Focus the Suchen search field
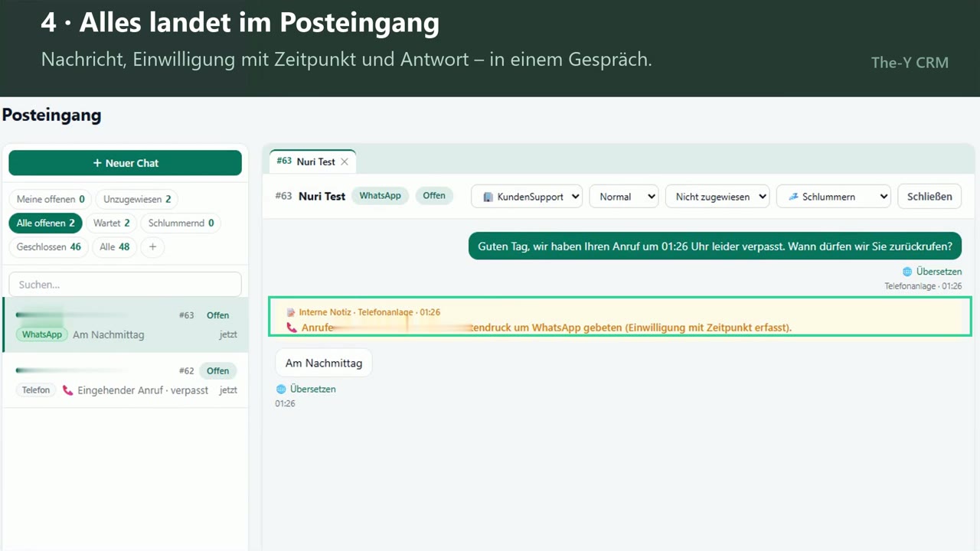 click(x=125, y=284)
